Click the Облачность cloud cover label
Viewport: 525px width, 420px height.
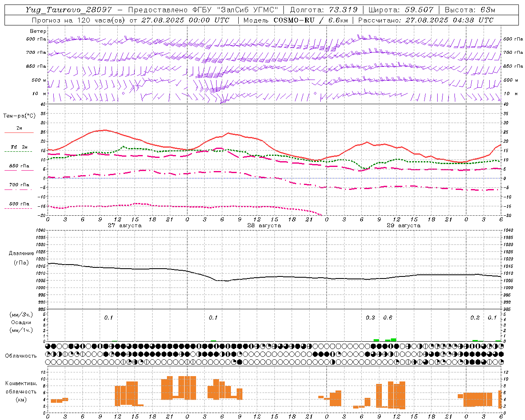click(x=21, y=356)
